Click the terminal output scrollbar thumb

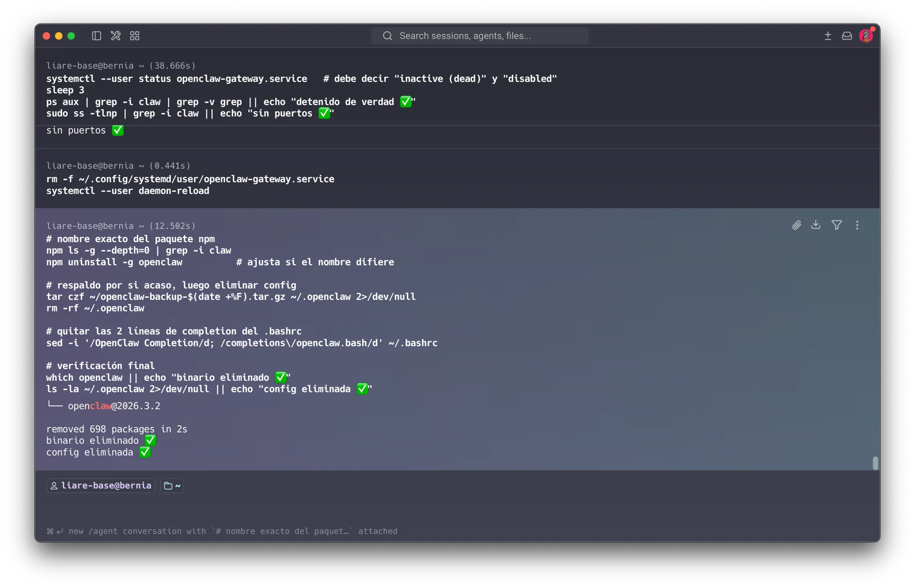875,463
